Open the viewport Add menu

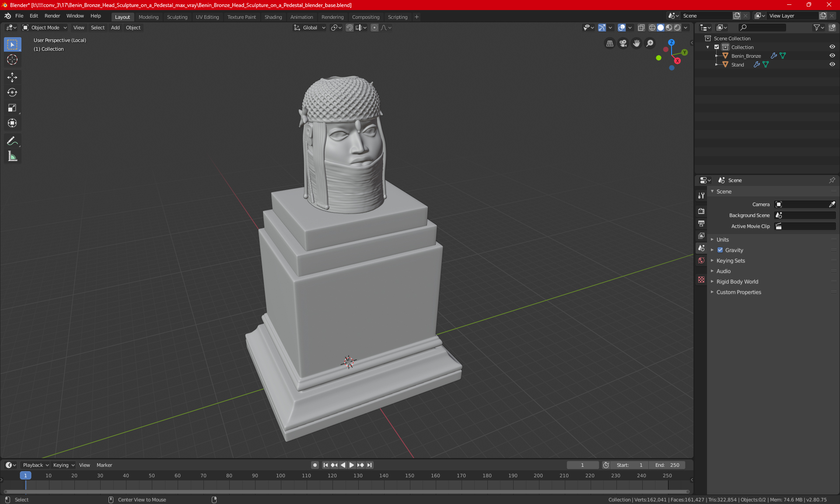pyautogui.click(x=115, y=28)
